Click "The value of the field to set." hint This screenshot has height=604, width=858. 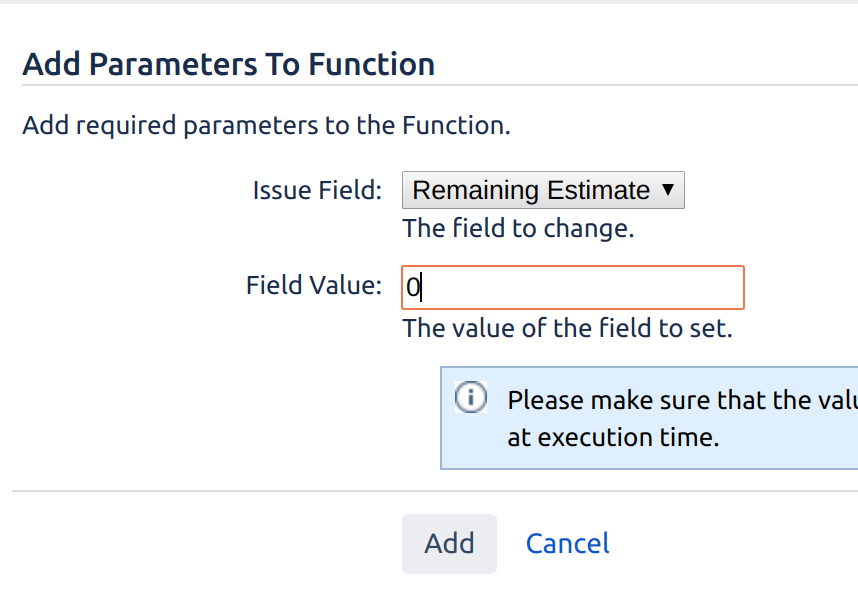(x=567, y=328)
